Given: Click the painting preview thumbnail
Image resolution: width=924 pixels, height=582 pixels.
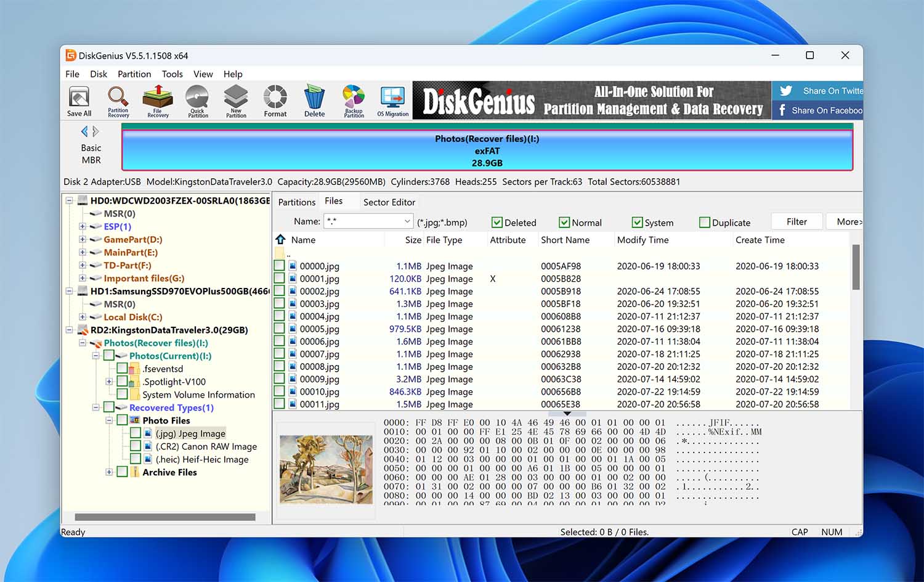Looking at the screenshot, I should pyautogui.click(x=326, y=469).
